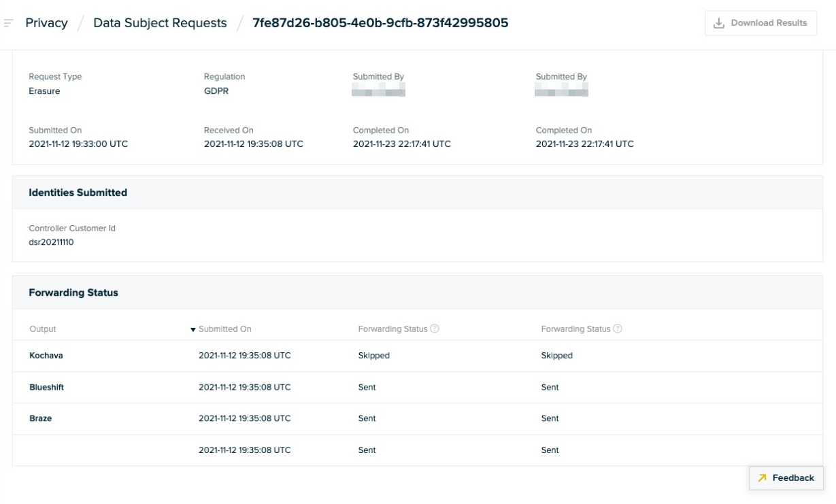Open the hamburger navigation menu icon
836x504 pixels.
click(x=8, y=23)
